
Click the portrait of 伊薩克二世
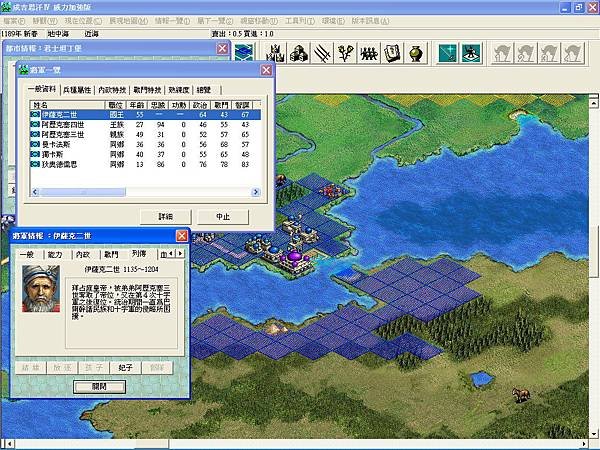pyautogui.click(x=41, y=289)
